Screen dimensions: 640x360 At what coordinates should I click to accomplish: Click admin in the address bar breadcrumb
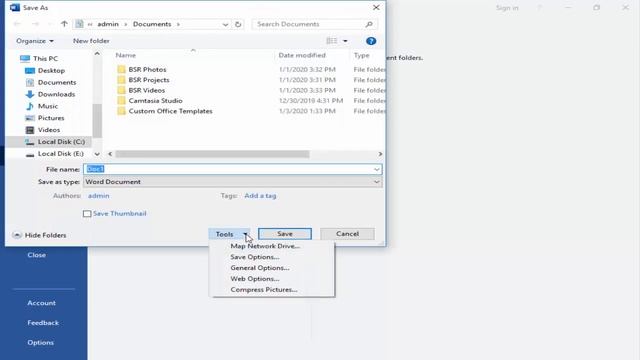coord(108,24)
